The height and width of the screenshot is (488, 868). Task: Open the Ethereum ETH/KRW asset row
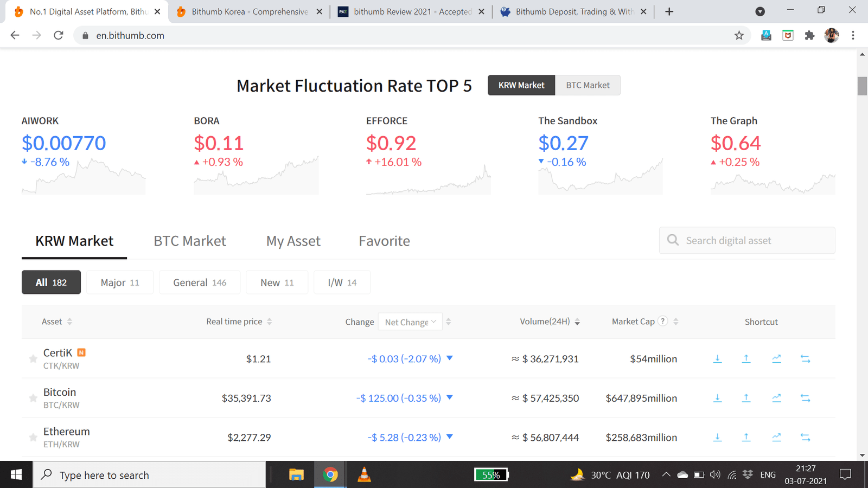coord(428,437)
